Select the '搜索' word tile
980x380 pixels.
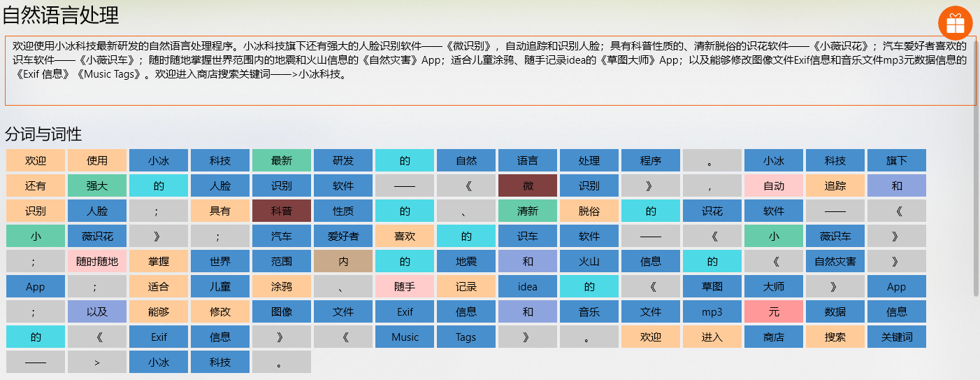(835, 337)
